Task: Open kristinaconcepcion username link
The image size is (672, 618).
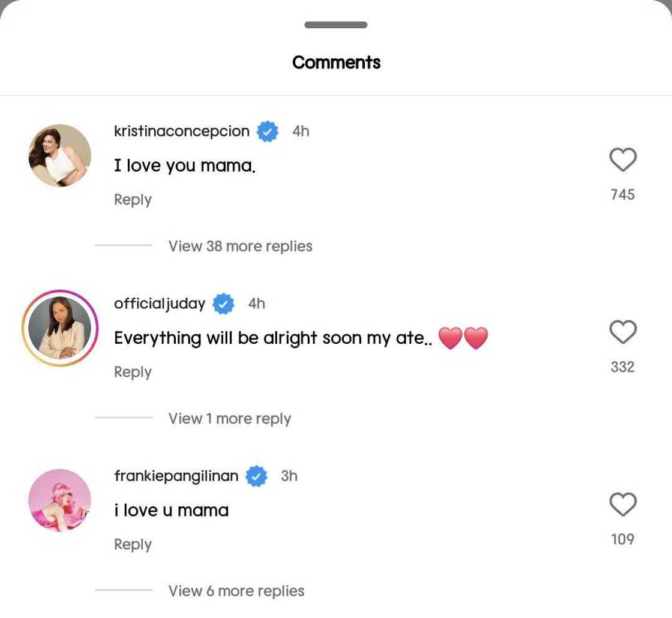Action: coord(181,131)
